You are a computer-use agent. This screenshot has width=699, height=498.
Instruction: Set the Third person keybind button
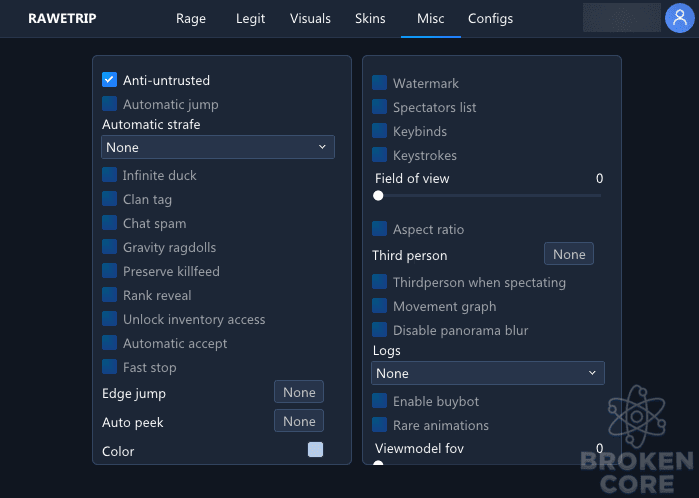point(569,254)
